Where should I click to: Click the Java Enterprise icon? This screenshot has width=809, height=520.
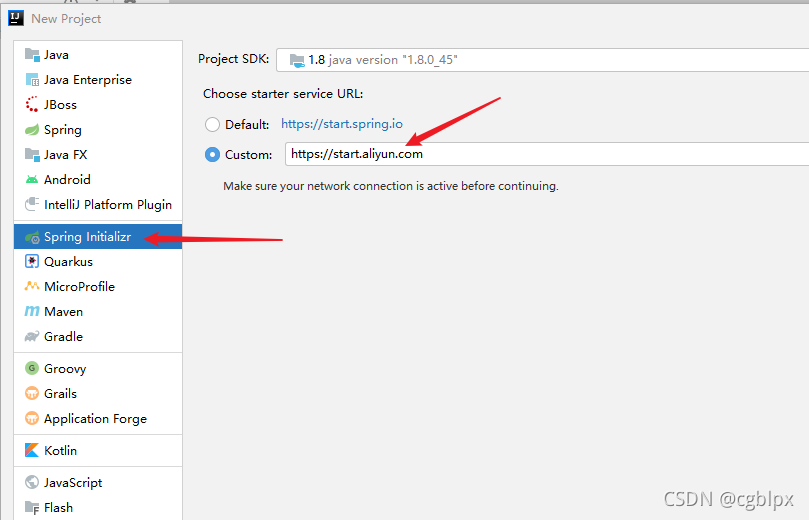tap(32, 79)
